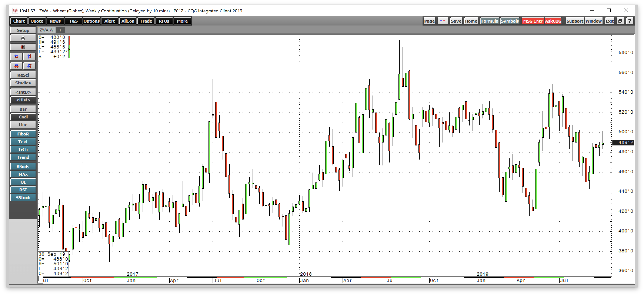Image resolution: width=644 pixels, height=295 pixels.
Task: Click the ReScl rescale button
Action: click(x=23, y=75)
